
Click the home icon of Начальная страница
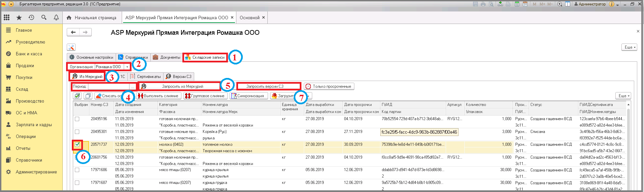(x=69, y=18)
